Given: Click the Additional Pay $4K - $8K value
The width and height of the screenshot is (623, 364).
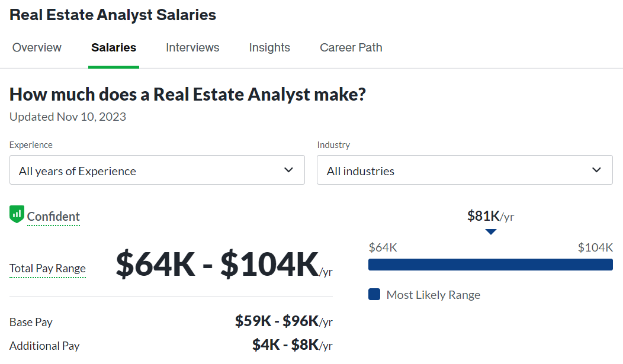Looking at the screenshot, I should pos(292,345).
